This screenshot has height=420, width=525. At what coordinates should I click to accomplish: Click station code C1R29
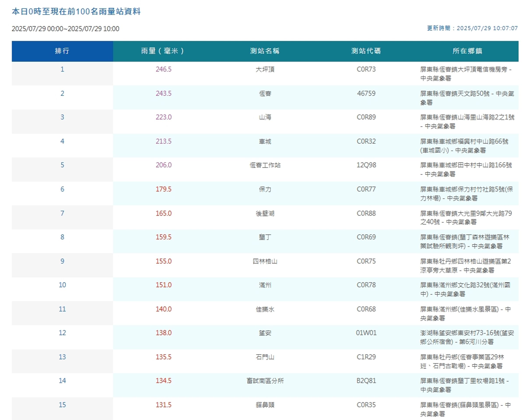(x=366, y=357)
